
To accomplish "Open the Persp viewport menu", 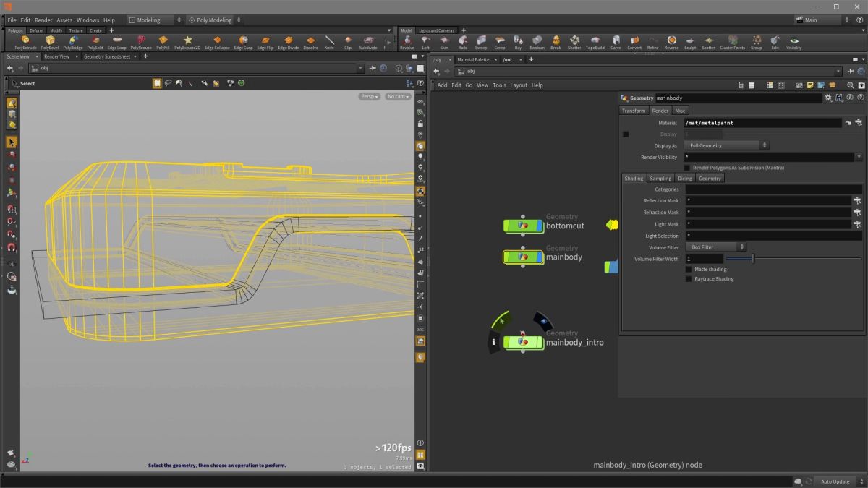I will coord(369,96).
